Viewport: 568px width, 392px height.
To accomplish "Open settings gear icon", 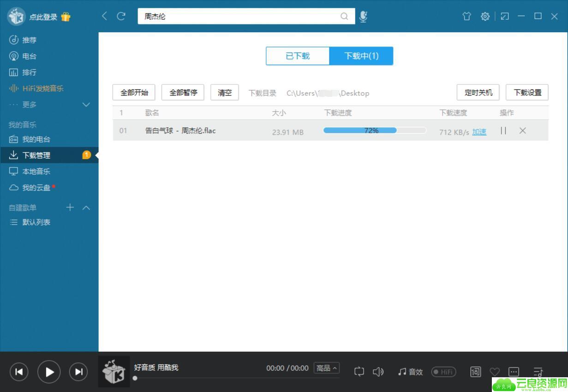I will pyautogui.click(x=485, y=16).
